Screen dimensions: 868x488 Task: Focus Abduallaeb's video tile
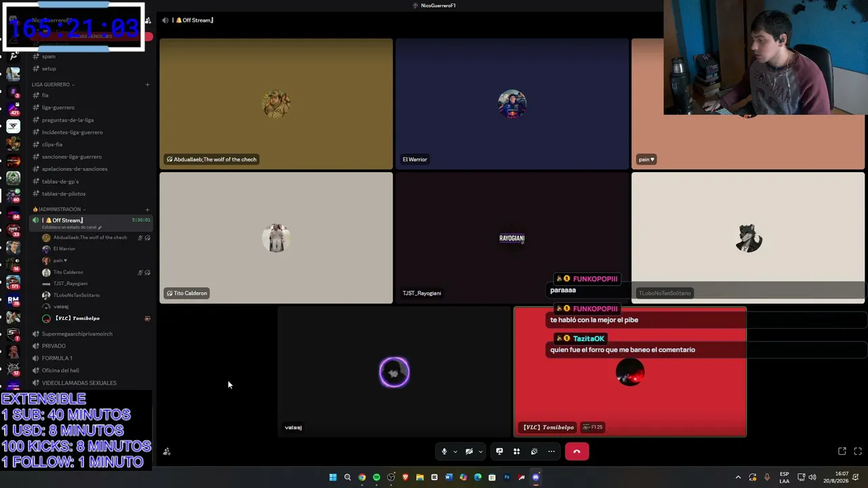click(276, 104)
